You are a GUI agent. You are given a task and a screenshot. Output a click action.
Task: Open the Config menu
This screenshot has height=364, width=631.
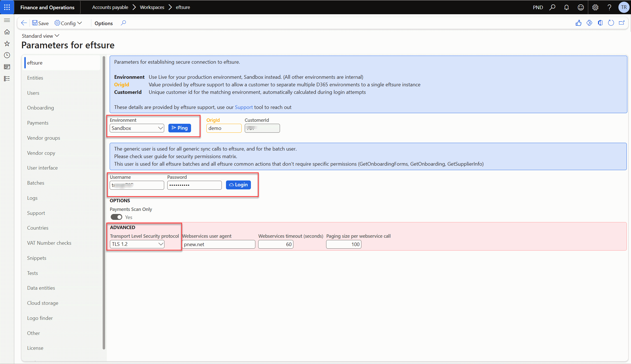pyautogui.click(x=68, y=23)
